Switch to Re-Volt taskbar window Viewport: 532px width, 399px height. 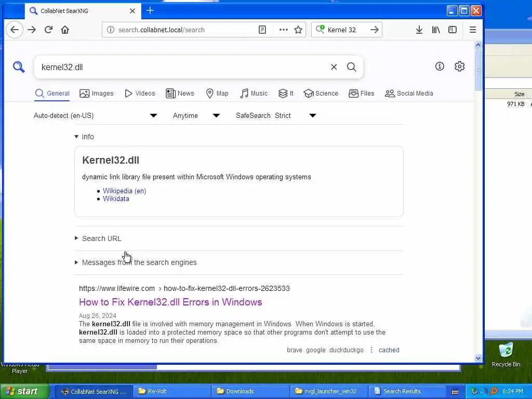coord(171,391)
